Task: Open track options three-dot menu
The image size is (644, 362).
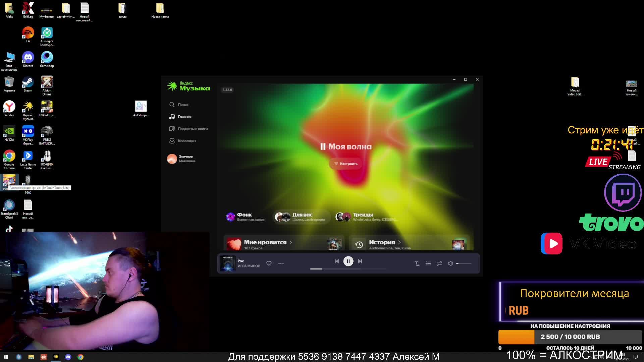Action: point(281,263)
